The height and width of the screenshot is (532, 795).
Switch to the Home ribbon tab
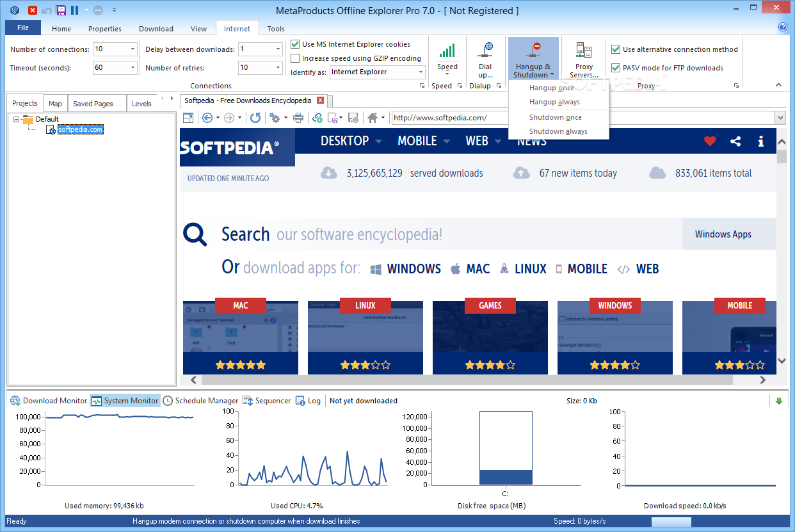tap(61, 29)
